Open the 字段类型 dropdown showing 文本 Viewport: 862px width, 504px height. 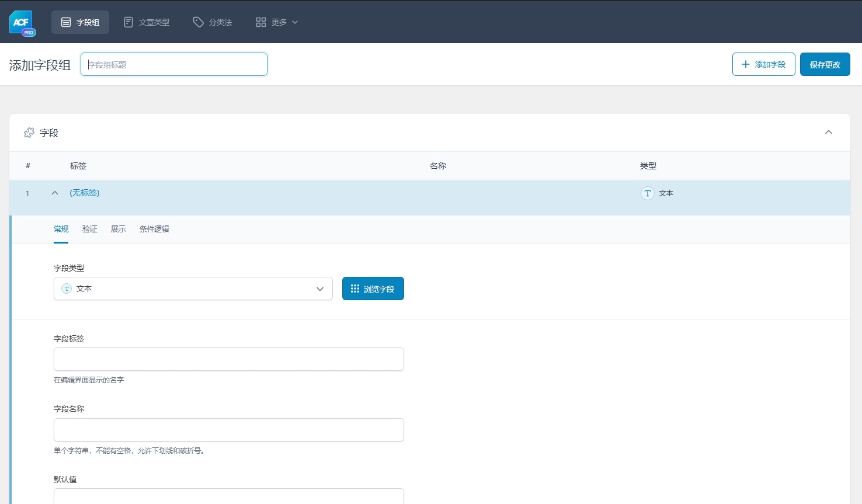point(193,289)
